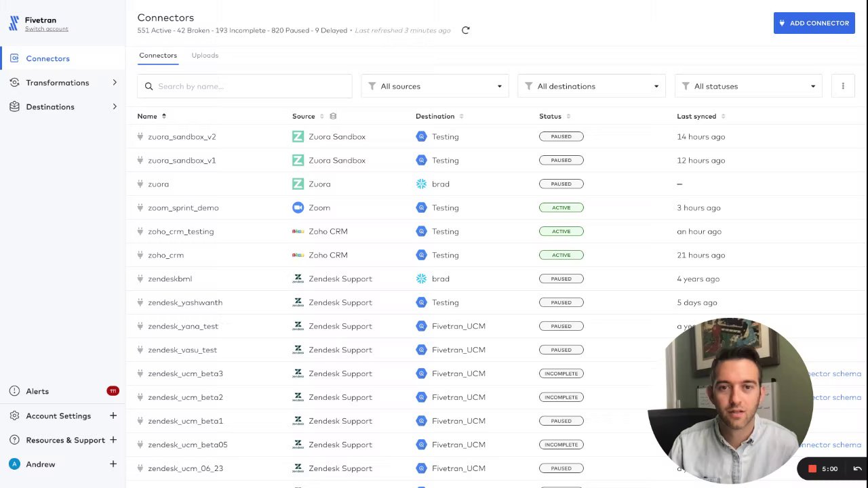
Task: Click the source group icon beside Source header
Action: pyautogui.click(x=333, y=116)
